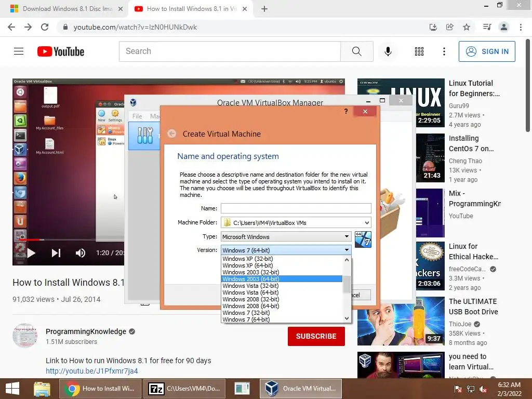Open ProgrammingKnowledge channel avatar
532x399 pixels.
point(25,336)
